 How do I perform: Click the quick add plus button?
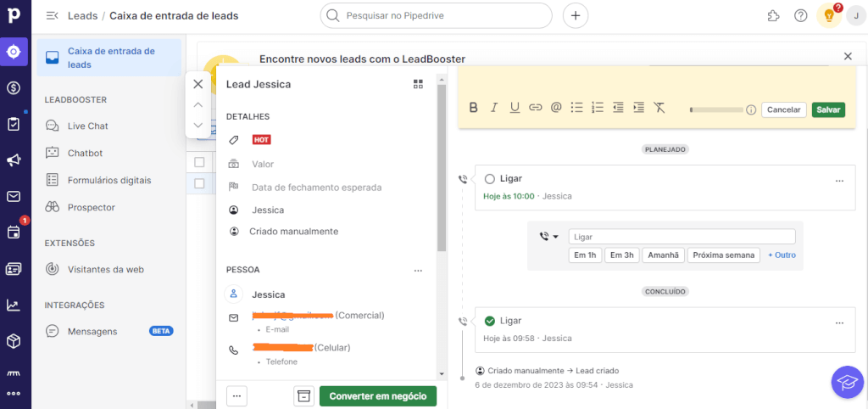pos(576,15)
